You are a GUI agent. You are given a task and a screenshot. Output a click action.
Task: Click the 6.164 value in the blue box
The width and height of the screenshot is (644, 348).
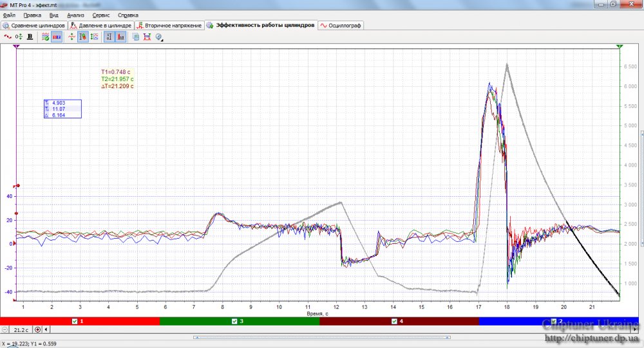(59, 115)
